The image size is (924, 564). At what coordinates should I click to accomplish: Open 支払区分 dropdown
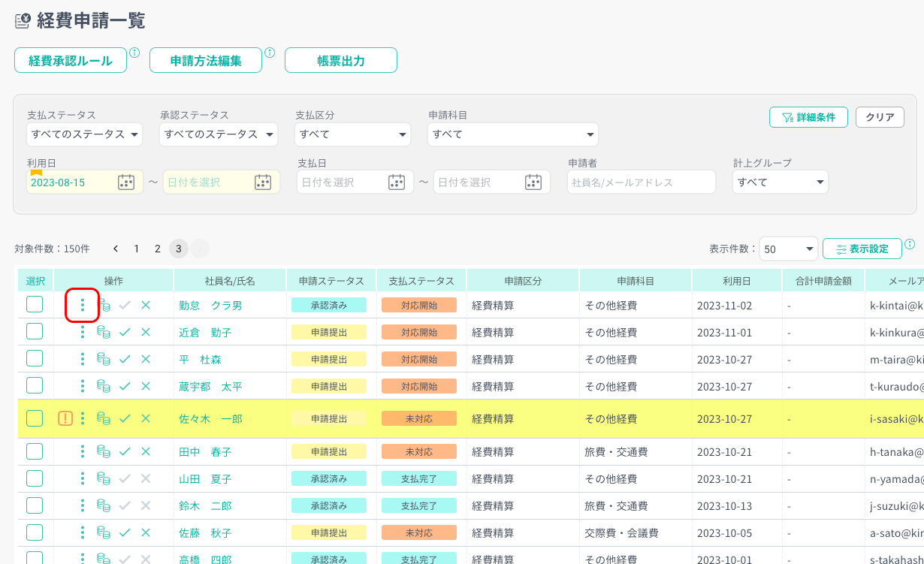[353, 134]
